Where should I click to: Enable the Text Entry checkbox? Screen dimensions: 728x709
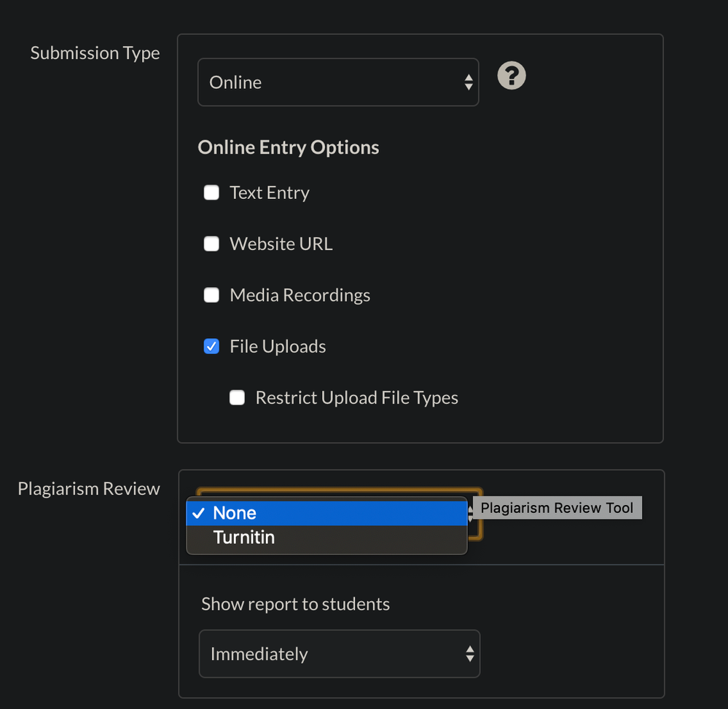[211, 193]
